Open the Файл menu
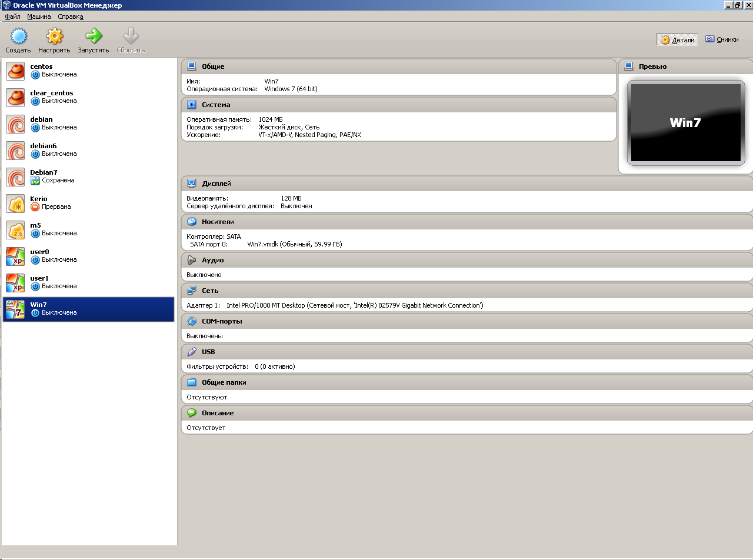The width and height of the screenshot is (753, 560). pyautogui.click(x=12, y=16)
